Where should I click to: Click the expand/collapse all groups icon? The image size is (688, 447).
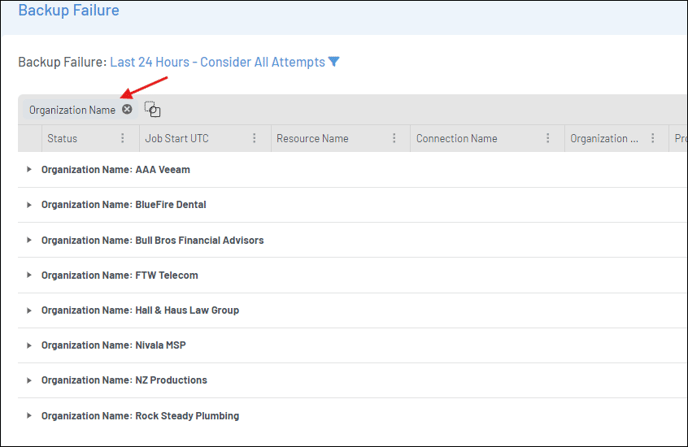coord(152,109)
